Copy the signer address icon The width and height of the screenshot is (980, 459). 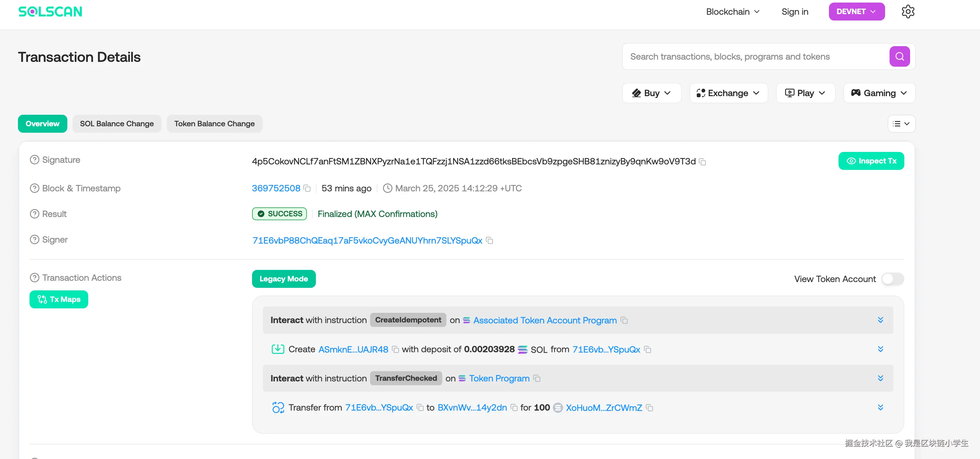(x=490, y=241)
